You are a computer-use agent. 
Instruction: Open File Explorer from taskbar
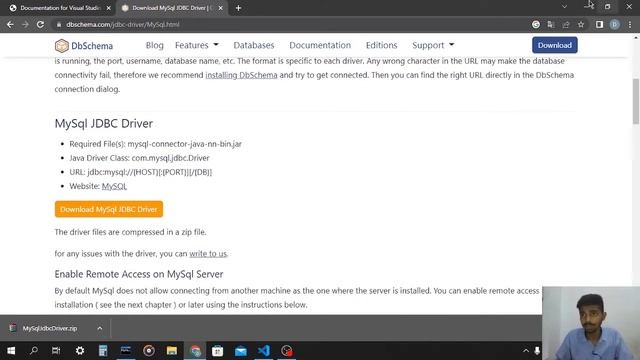172,351
